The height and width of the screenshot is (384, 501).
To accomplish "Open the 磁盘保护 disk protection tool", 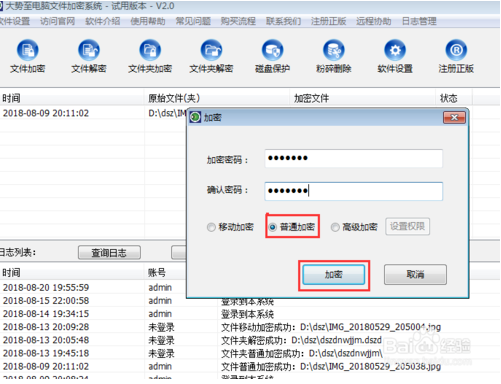I will click(272, 56).
